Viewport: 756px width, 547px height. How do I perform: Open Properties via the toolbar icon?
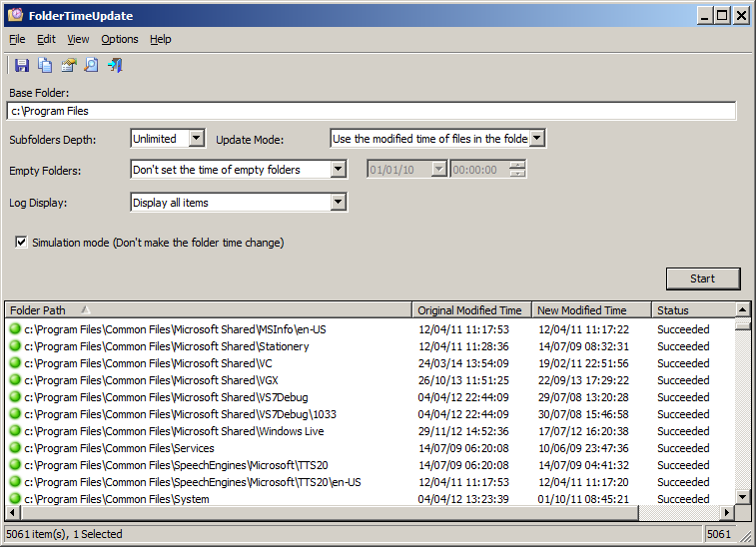pyautogui.click(x=68, y=66)
